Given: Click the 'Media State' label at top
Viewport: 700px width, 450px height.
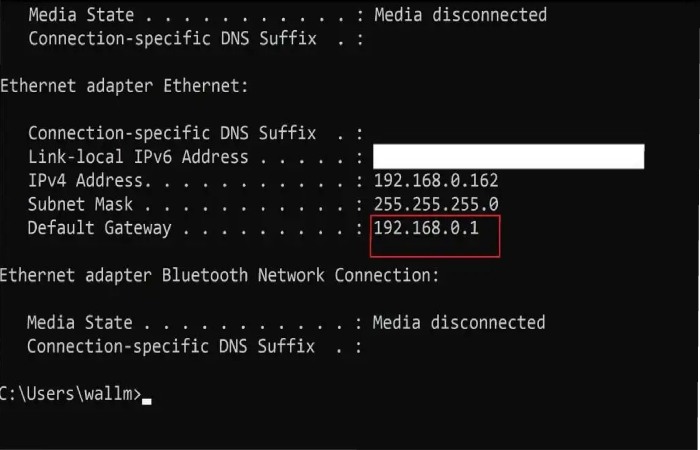Looking at the screenshot, I should point(81,15).
